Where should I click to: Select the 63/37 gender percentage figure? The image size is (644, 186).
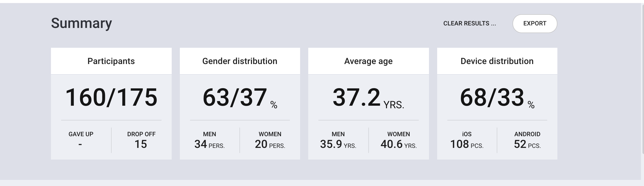click(240, 98)
